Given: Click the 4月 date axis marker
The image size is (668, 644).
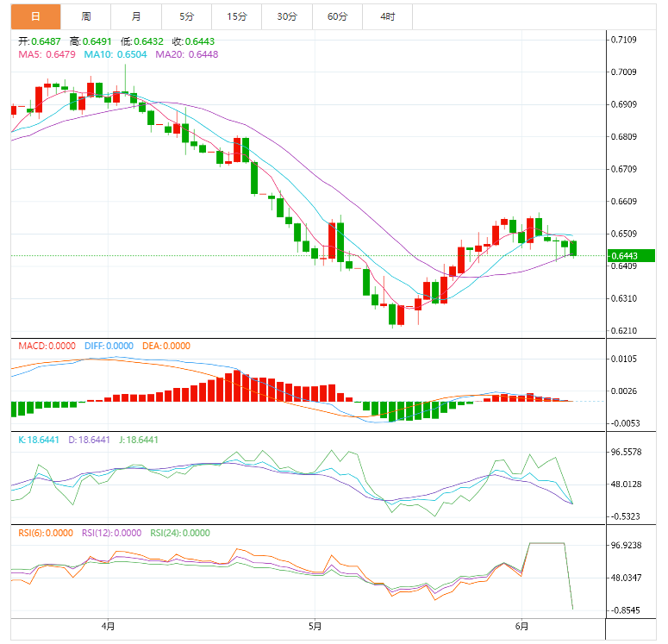Looking at the screenshot, I should (109, 627).
